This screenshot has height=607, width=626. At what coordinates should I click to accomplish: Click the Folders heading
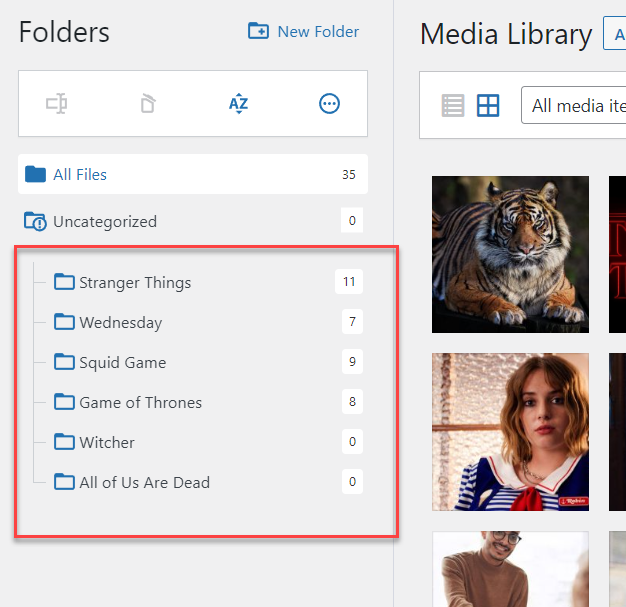[64, 32]
